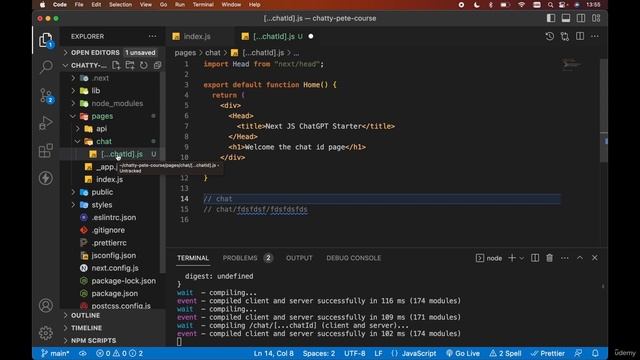Image resolution: width=640 pixels, height=360 pixels.
Task: Collapse all folders in Explorer
Action: [x=157, y=65]
